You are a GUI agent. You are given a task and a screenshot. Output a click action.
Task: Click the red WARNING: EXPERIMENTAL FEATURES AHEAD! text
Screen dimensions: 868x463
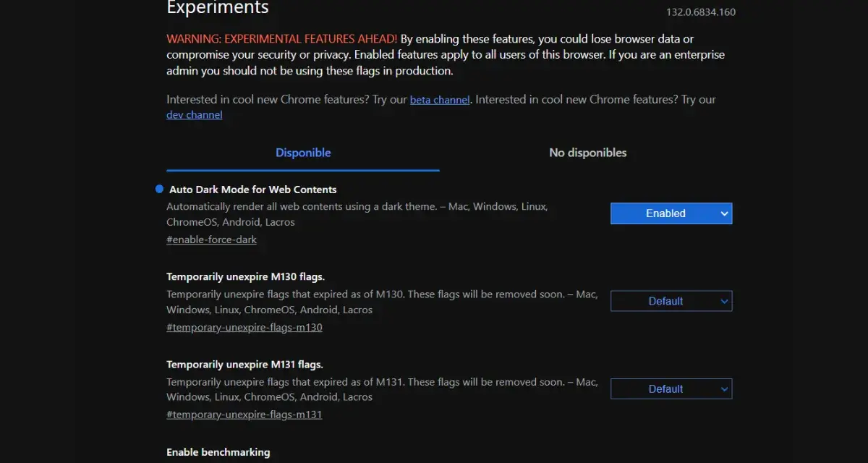click(x=282, y=38)
